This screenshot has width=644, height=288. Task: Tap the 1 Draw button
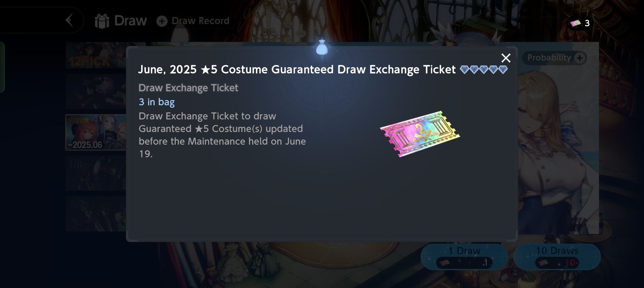click(464, 257)
